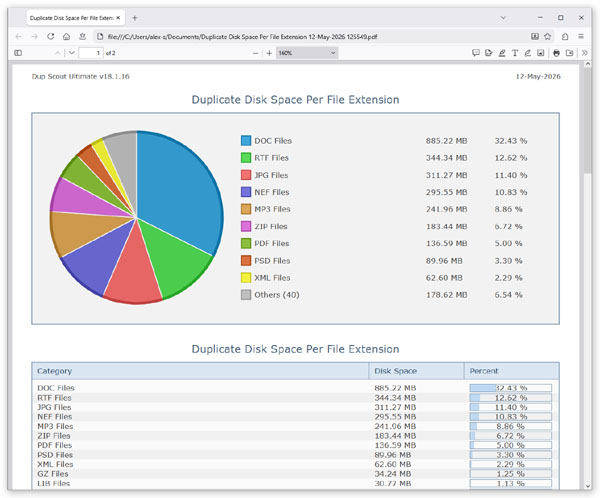Open a new tab
Screen dimensions: 600x498
coord(135,18)
